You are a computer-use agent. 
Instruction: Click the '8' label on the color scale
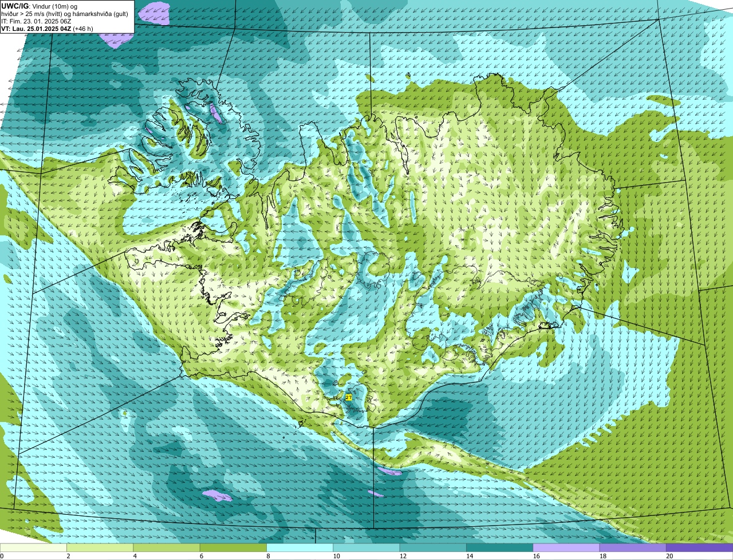pos(268,556)
